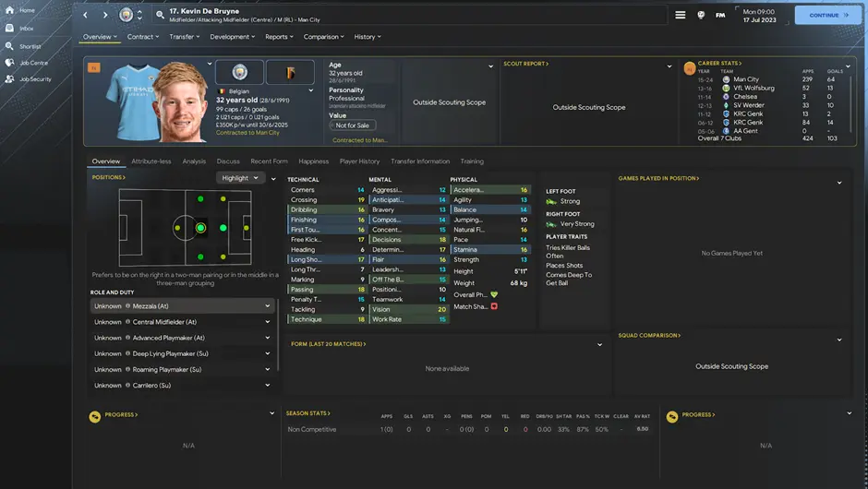Switch to Discuss tab
Screen dimensions: 868x489
point(228,161)
